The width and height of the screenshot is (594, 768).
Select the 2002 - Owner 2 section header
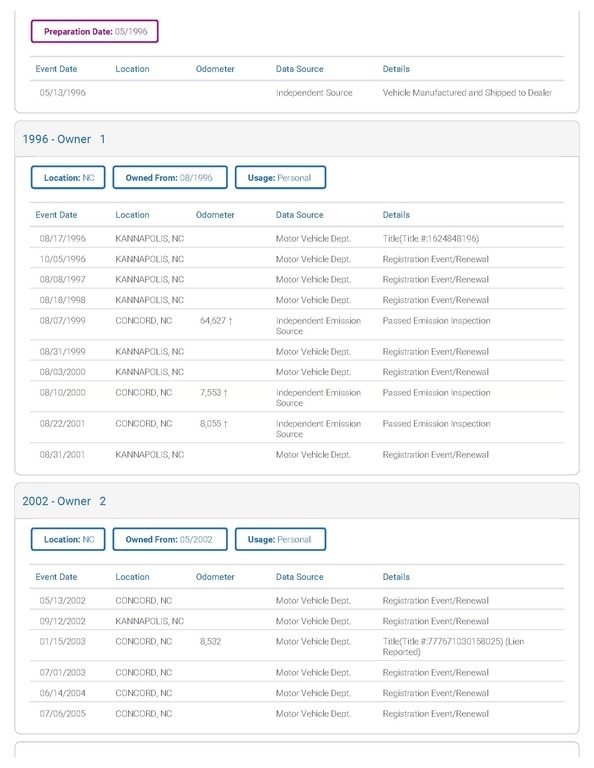297,501
